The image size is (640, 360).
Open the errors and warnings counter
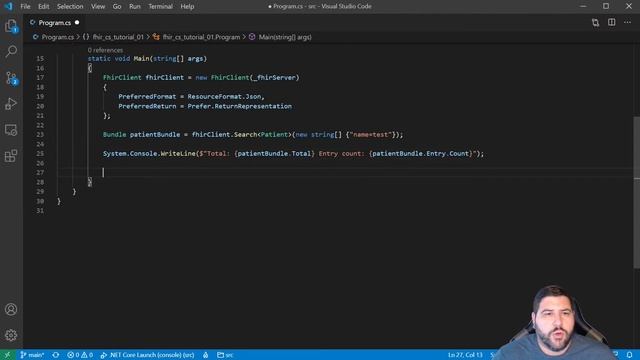[80, 355]
